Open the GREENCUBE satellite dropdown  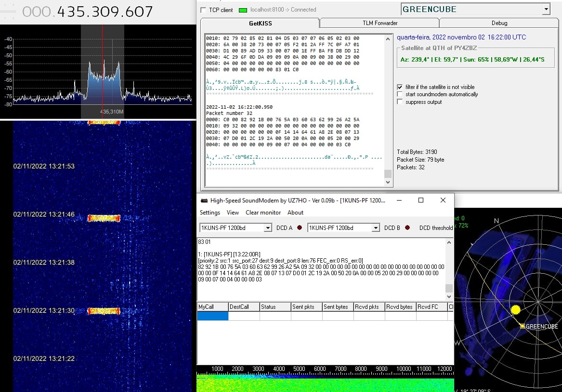[x=546, y=9]
